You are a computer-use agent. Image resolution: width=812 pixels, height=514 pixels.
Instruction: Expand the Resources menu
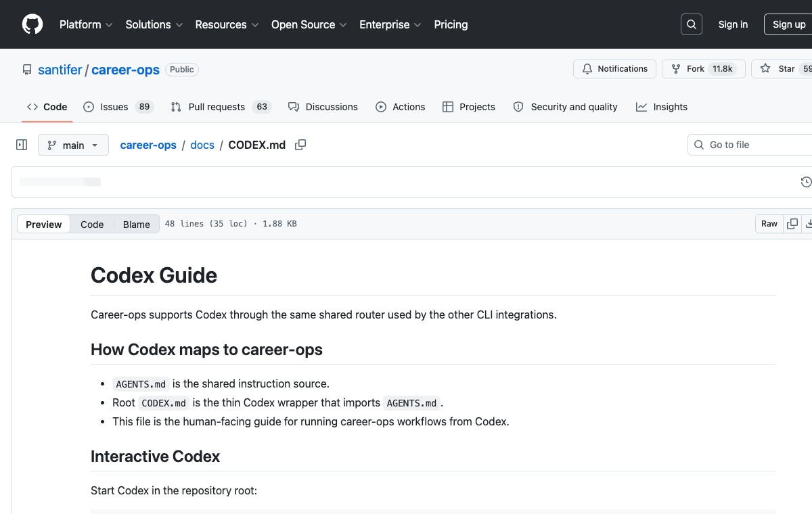click(x=227, y=24)
